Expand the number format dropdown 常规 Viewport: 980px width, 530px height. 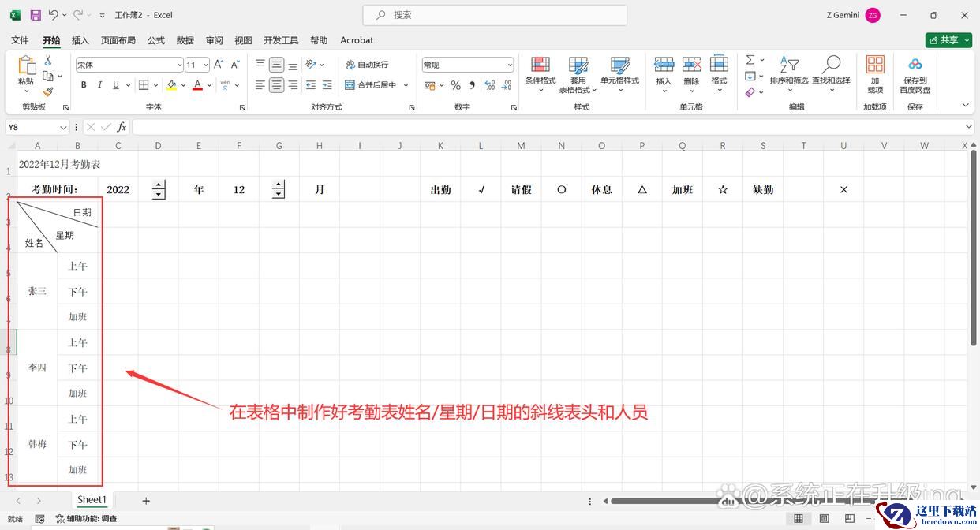point(510,65)
